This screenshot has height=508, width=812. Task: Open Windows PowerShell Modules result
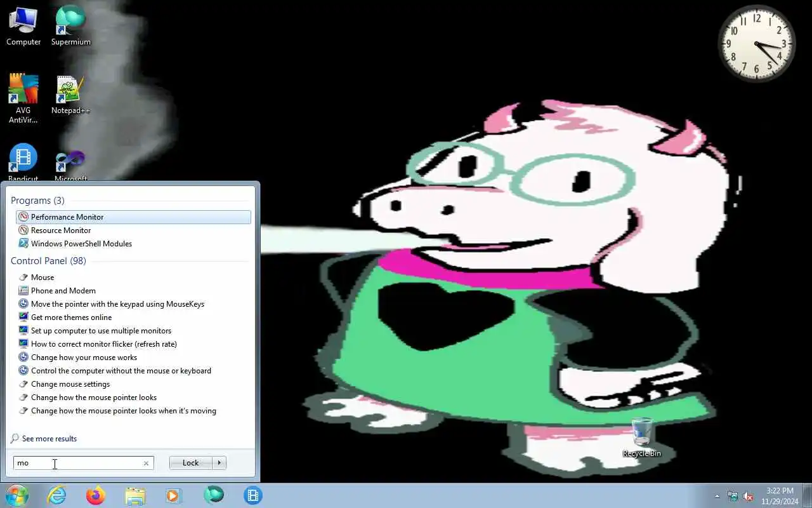(x=133, y=244)
